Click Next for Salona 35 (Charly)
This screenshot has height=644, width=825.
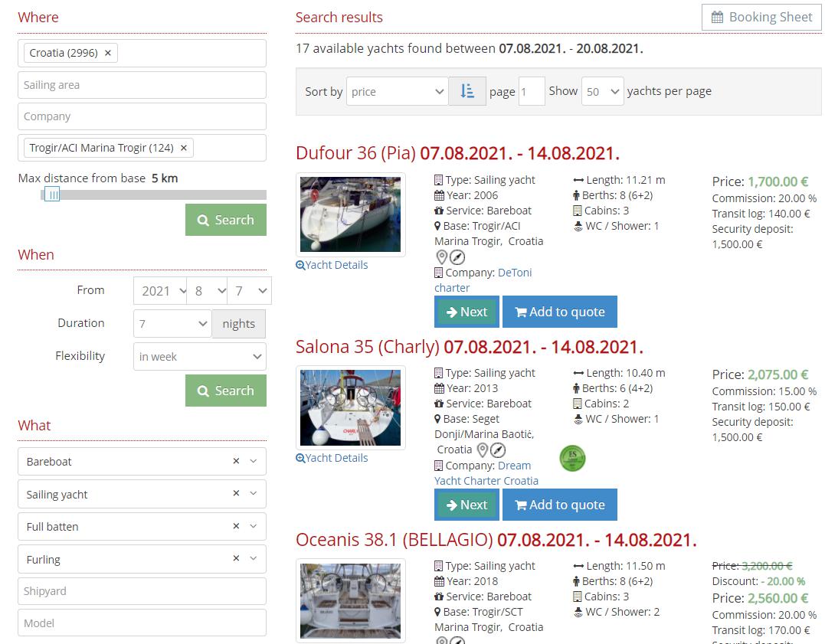[467, 505]
